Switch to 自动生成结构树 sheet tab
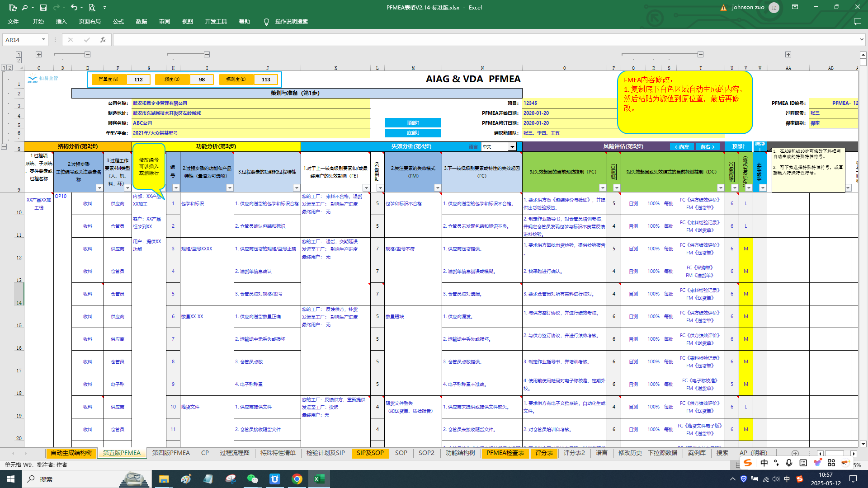868x488 pixels. click(71, 453)
